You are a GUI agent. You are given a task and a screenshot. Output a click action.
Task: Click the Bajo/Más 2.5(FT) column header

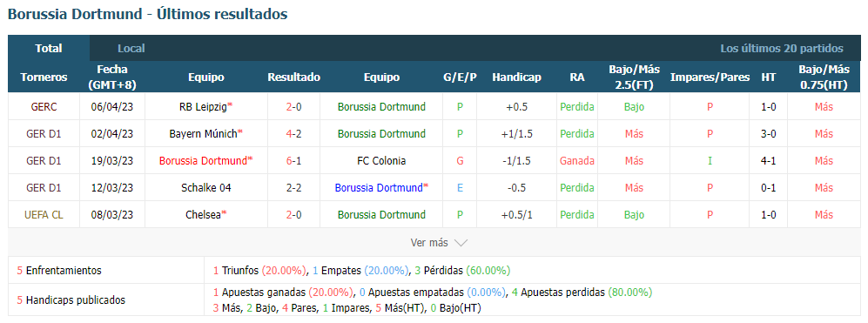[635, 77]
